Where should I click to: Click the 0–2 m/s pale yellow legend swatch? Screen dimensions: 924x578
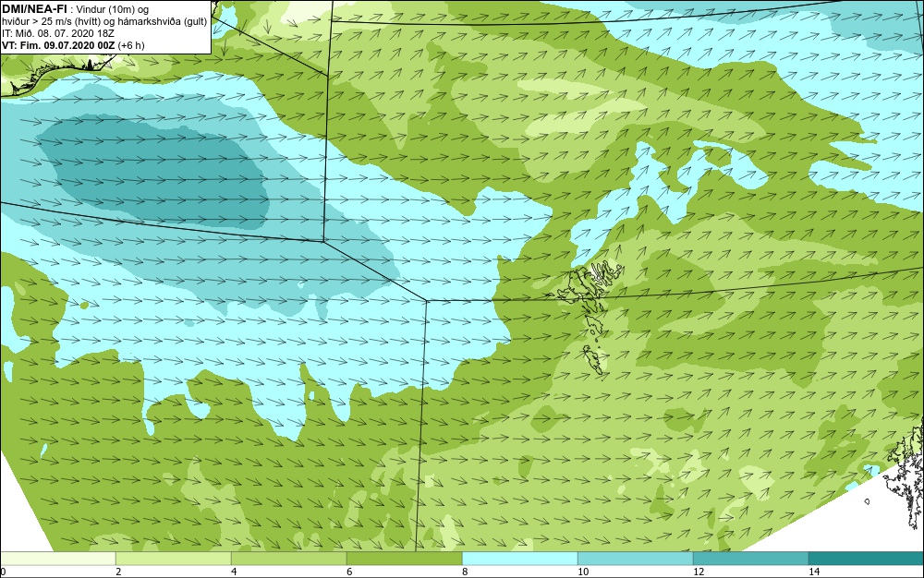(57, 559)
